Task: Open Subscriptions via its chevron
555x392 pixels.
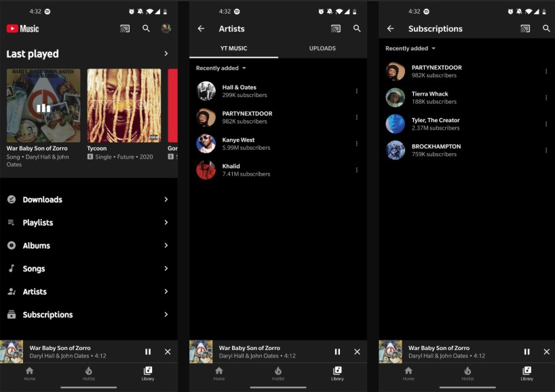Action: [x=166, y=315]
